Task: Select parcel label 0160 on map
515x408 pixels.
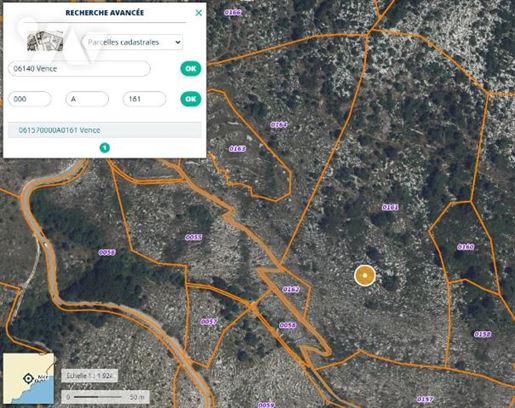Action: tap(465, 247)
